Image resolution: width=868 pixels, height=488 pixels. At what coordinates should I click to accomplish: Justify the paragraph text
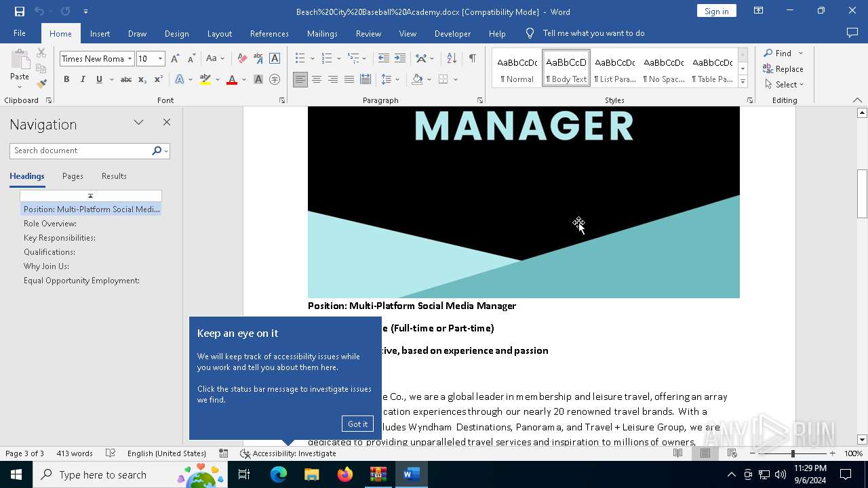pyautogui.click(x=349, y=79)
